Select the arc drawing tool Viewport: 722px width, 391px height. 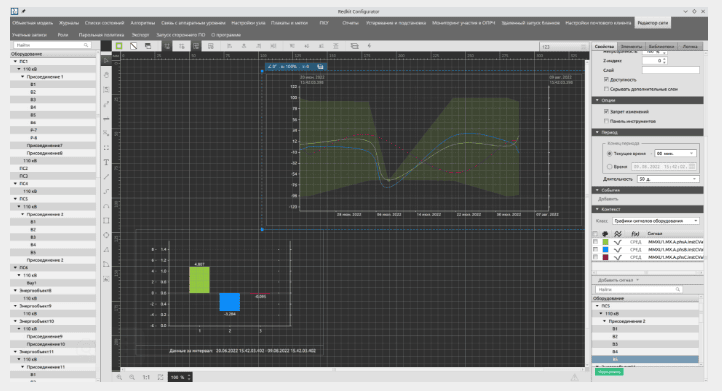(x=106, y=206)
